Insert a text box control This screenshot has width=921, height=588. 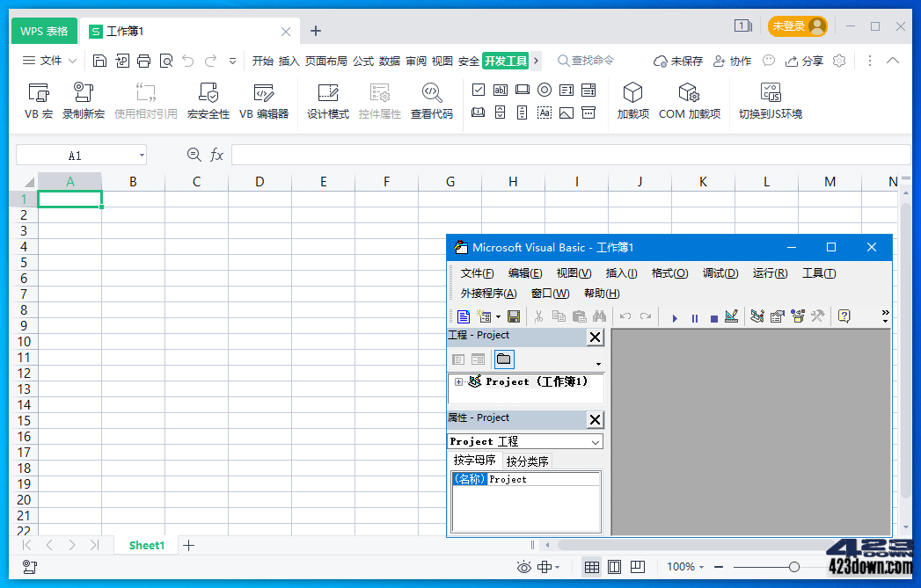498,90
